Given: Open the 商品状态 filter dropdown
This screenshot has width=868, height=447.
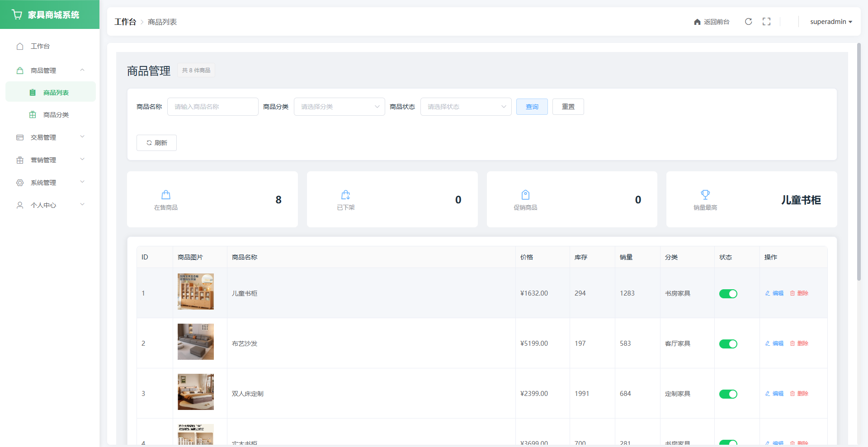Looking at the screenshot, I should (x=466, y=107).
